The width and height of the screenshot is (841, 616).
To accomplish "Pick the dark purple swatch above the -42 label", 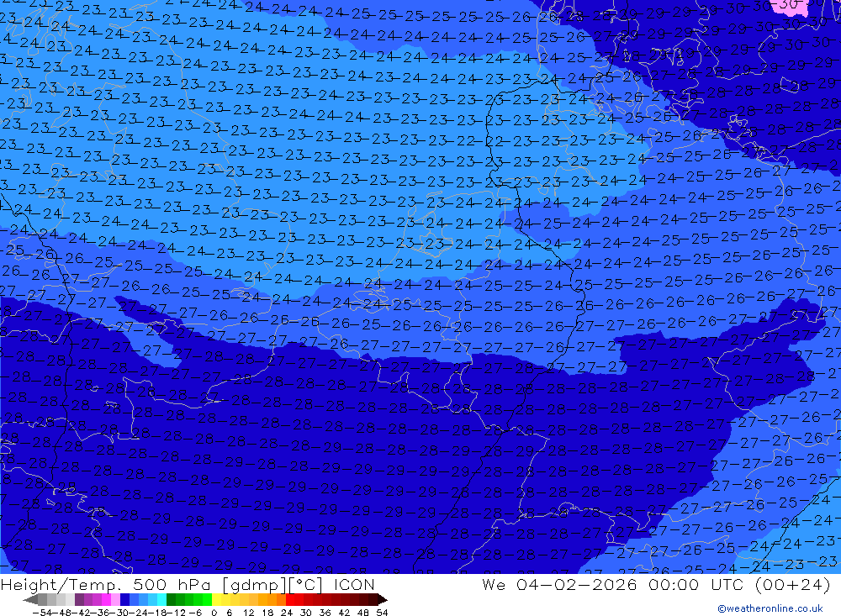I will pos(79,599).
